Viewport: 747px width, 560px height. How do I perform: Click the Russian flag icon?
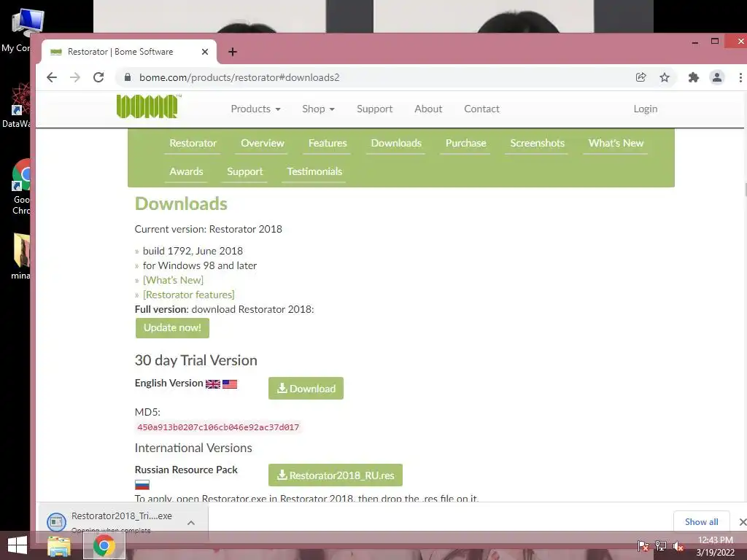[x=142, y=485]
